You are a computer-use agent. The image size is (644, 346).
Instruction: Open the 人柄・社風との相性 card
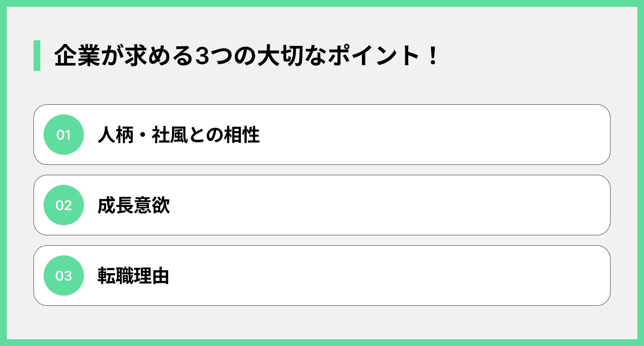(x=322, y=135)
